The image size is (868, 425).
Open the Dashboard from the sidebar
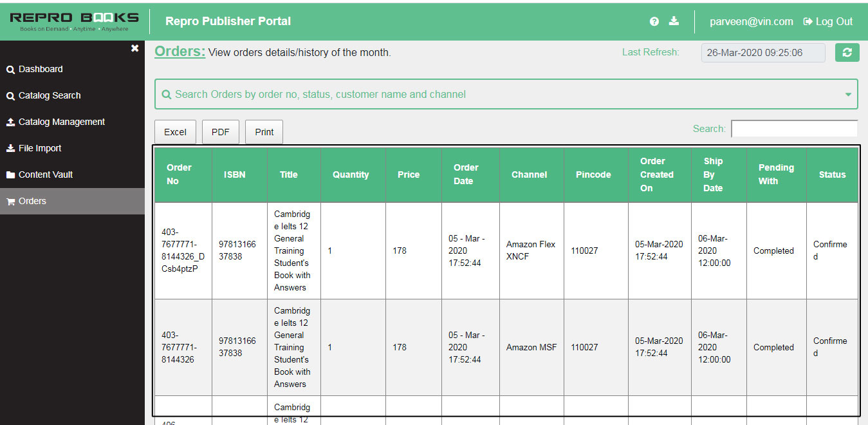(x=39, y=69)
